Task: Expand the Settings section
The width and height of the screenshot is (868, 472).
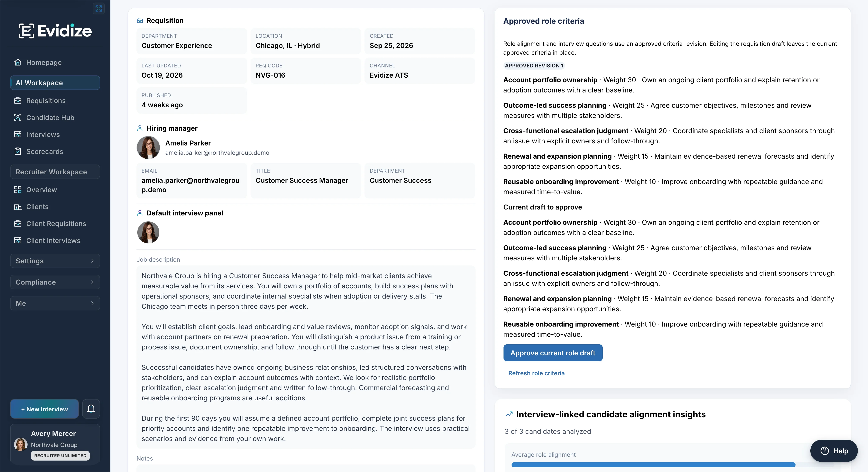Action: (x=55, y=261)
